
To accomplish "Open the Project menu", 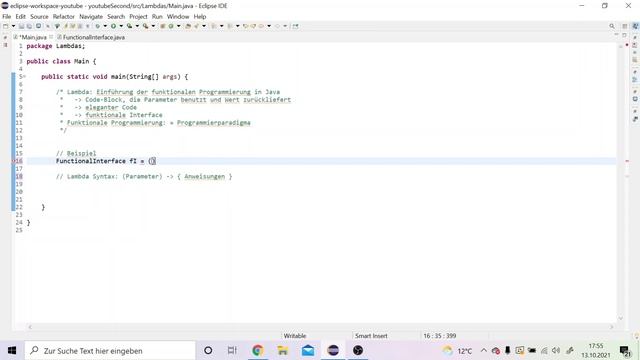I will pos(138,17).
